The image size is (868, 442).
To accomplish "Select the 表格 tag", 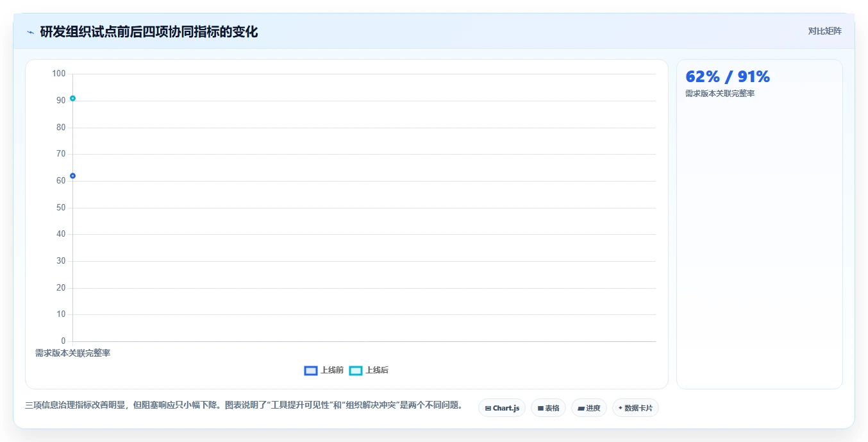I will pyautogui.click(x=548, y=408).
